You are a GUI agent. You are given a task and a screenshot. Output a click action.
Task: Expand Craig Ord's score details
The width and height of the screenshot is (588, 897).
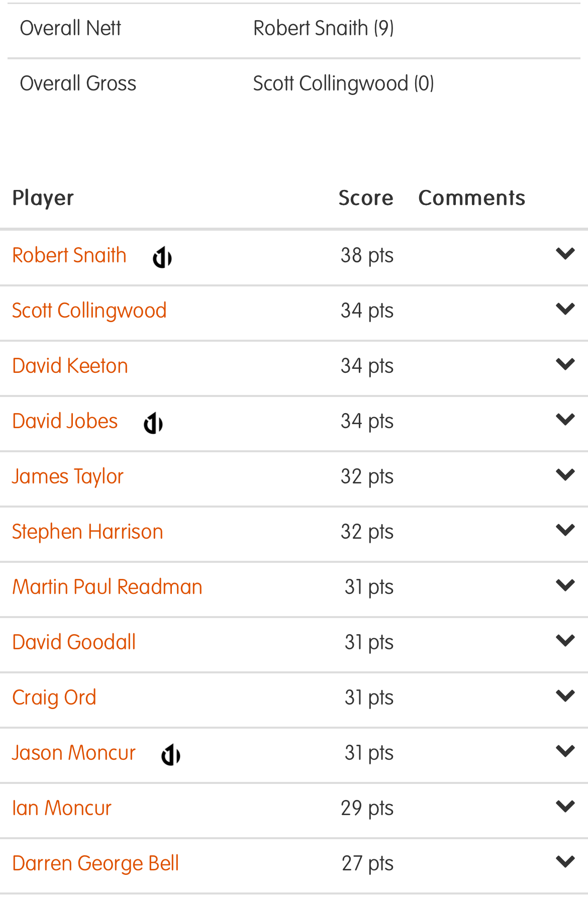click(x=565, y=696)
